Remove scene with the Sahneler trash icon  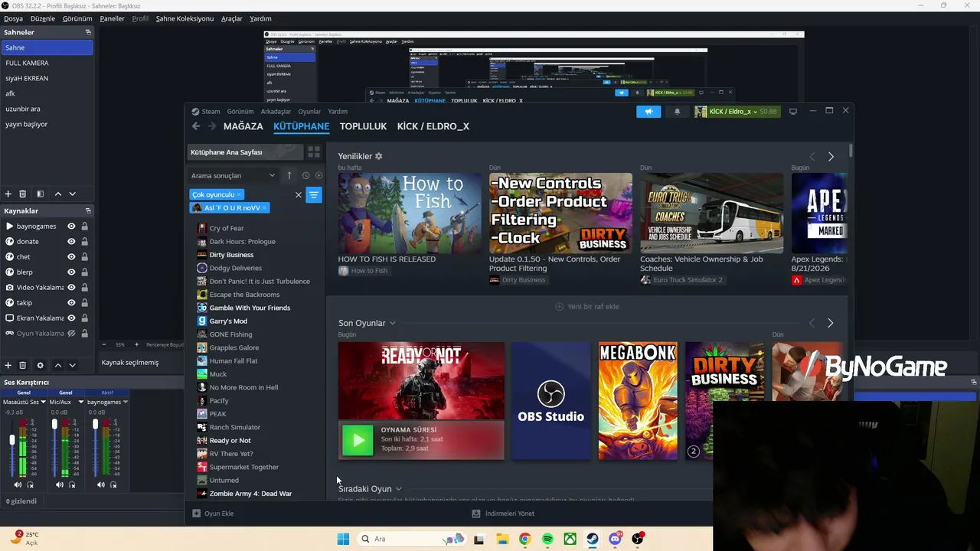pyautogui.click(x=23, y=194)
